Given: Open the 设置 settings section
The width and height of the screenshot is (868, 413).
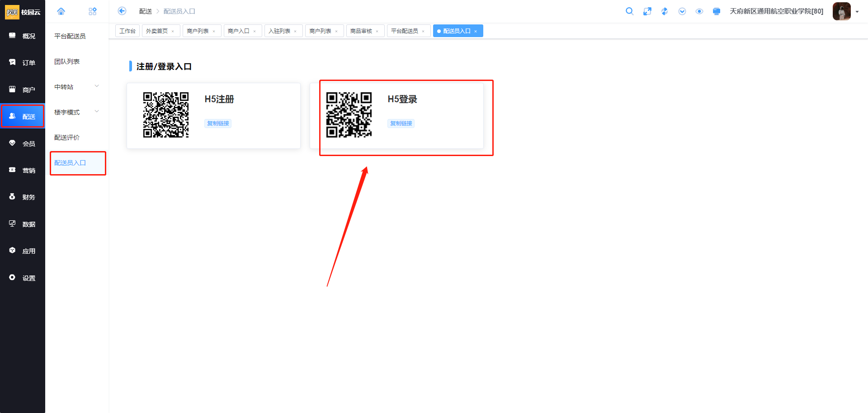Looking at the screenshot, I should pos(23,278).
